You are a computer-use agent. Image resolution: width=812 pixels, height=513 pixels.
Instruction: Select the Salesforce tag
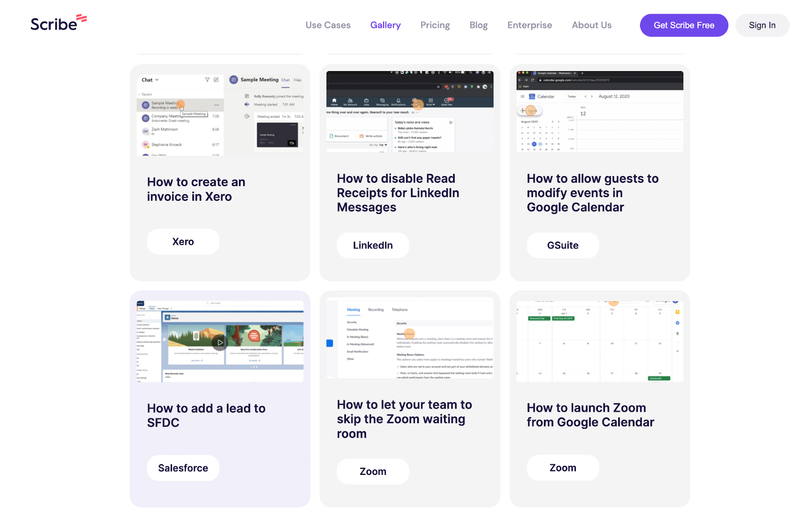point(183,468)
